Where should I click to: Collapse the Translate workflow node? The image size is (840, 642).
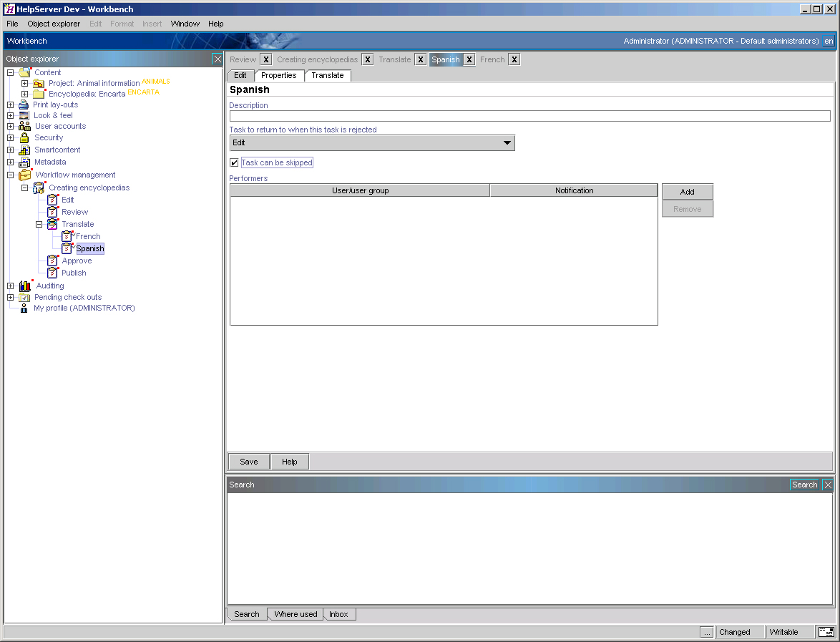pyautogui.click(x=39, y=224)
